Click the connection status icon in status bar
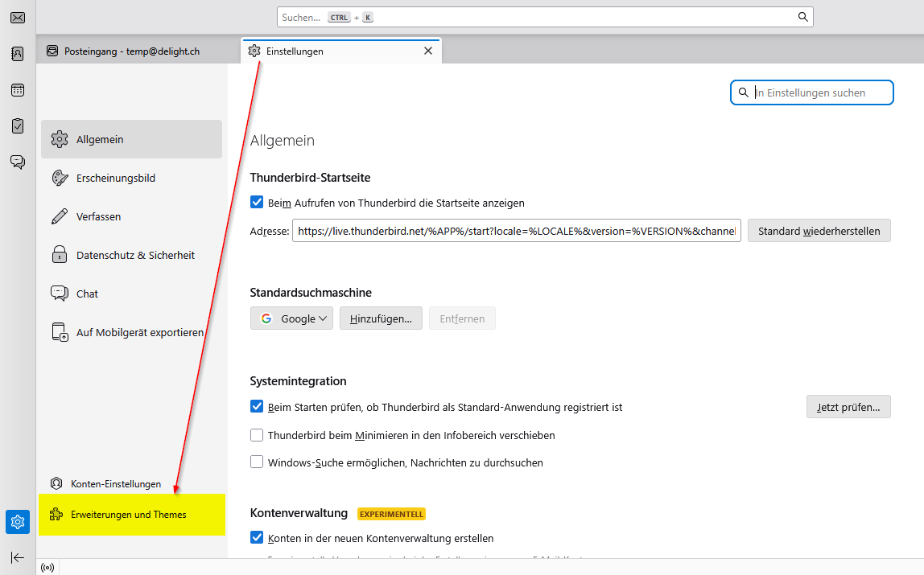 47,567
